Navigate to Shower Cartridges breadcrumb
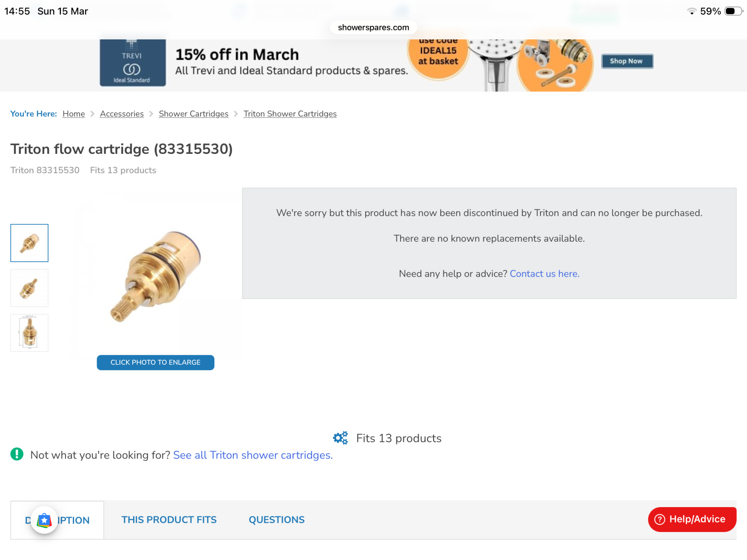Screen dimensions: 747x560 [x=194, y=114]
